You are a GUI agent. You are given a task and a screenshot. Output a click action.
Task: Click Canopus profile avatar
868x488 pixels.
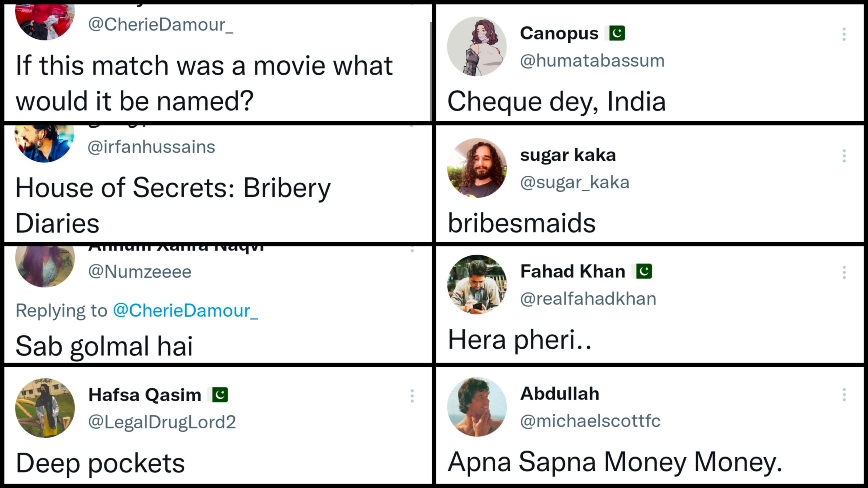click(477, 46)
